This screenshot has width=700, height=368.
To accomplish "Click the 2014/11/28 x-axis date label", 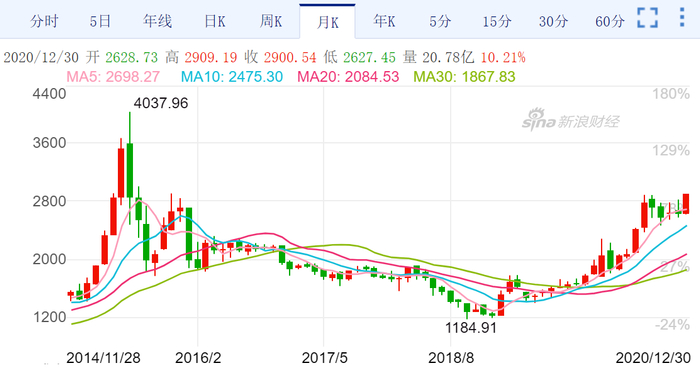I will pos(103,358).
